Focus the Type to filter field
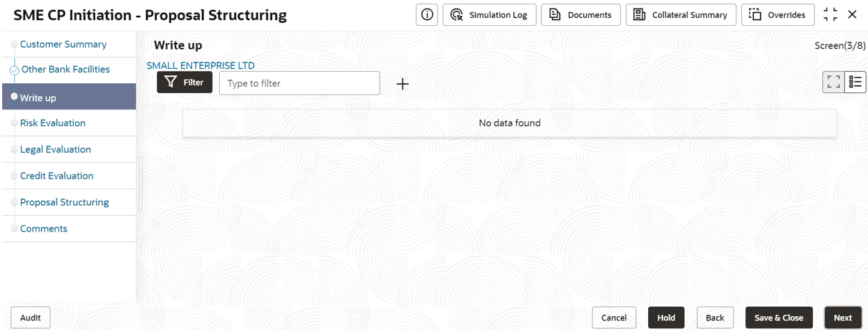The width and height of the screenshot is (868, 332). pos(299,83)
